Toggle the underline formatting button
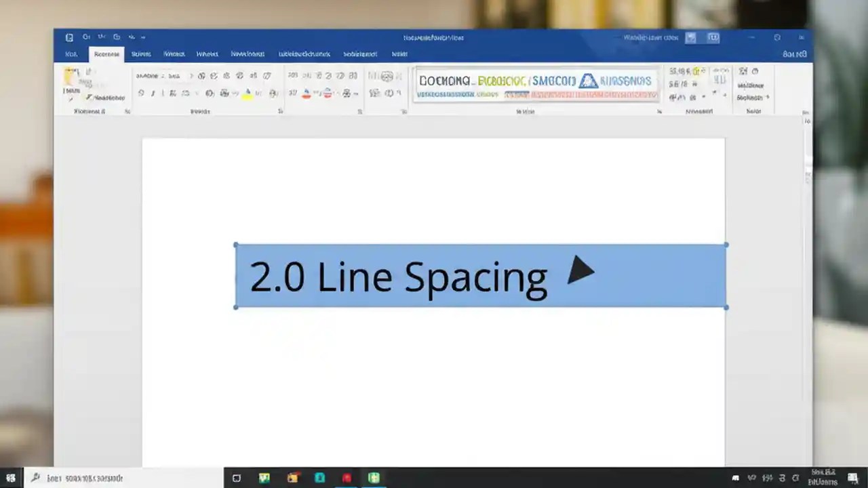 (162, 93)
